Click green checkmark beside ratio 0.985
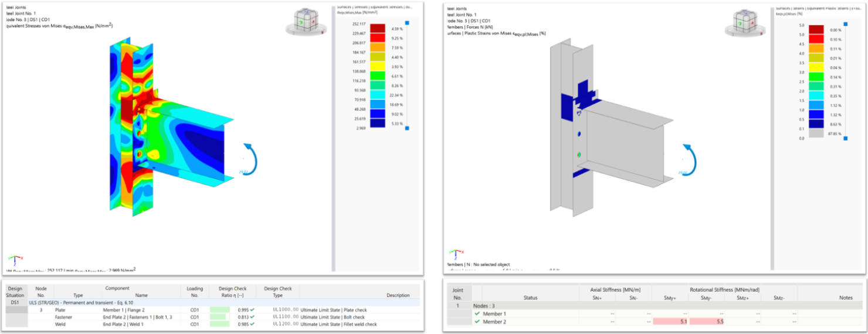 pyautogui.click(x=253, y=324)
